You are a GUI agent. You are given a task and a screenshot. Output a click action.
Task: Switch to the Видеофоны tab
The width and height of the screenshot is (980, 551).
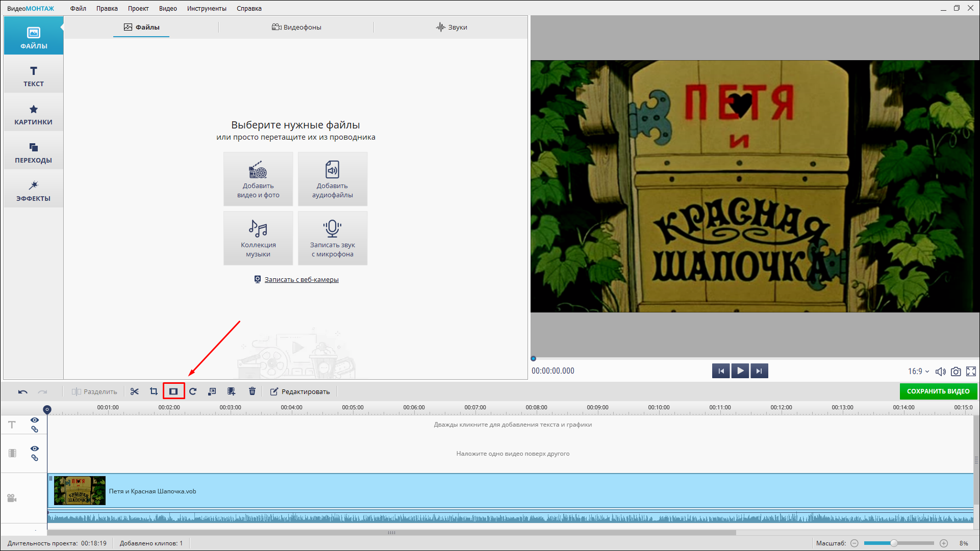click(x=296, y=27)
